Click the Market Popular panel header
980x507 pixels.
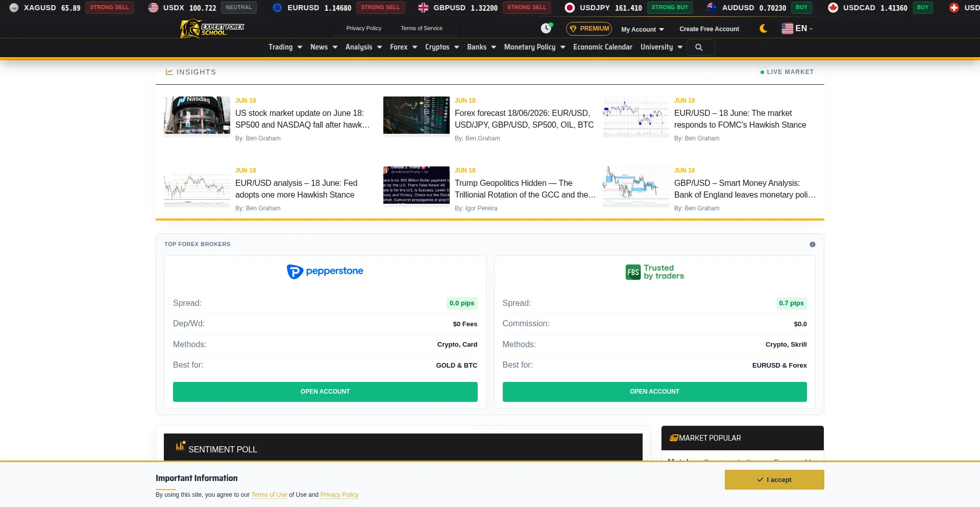pos(743,438)
